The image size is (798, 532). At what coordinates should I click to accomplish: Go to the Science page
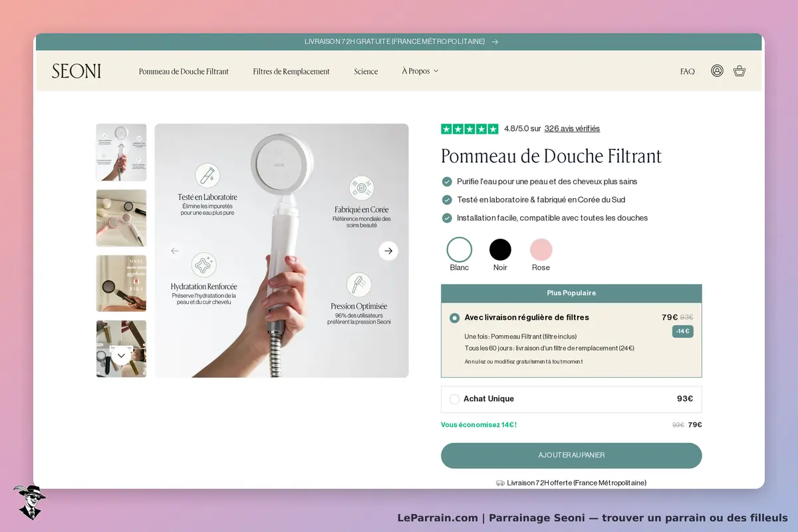(x=366, y=71)
